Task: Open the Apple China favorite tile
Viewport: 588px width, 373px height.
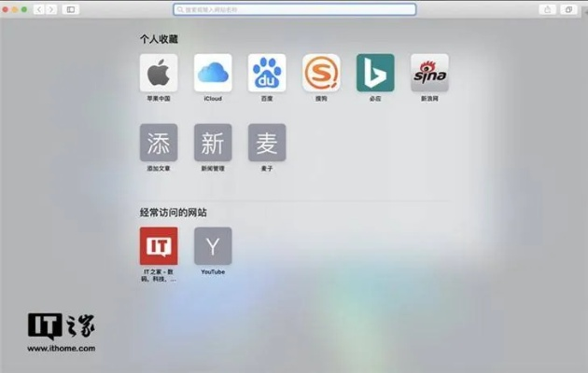Action: [159, 73]
